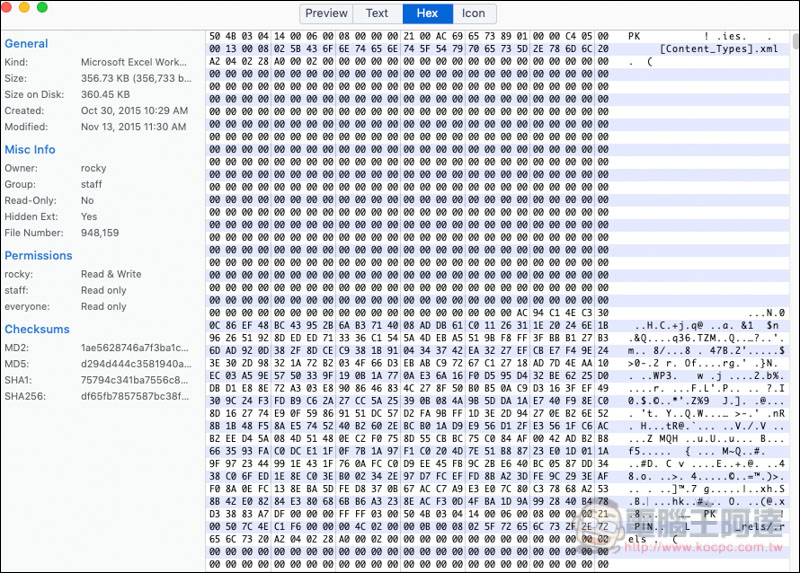Viewport: 800px width, 573px height.
Task: Click the everyone permission Read only
Action: (103, 307)
